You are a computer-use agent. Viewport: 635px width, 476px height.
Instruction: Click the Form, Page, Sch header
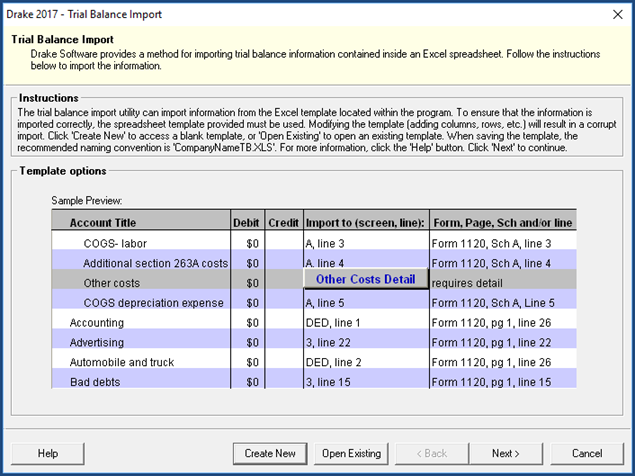[x=502, y=222]
